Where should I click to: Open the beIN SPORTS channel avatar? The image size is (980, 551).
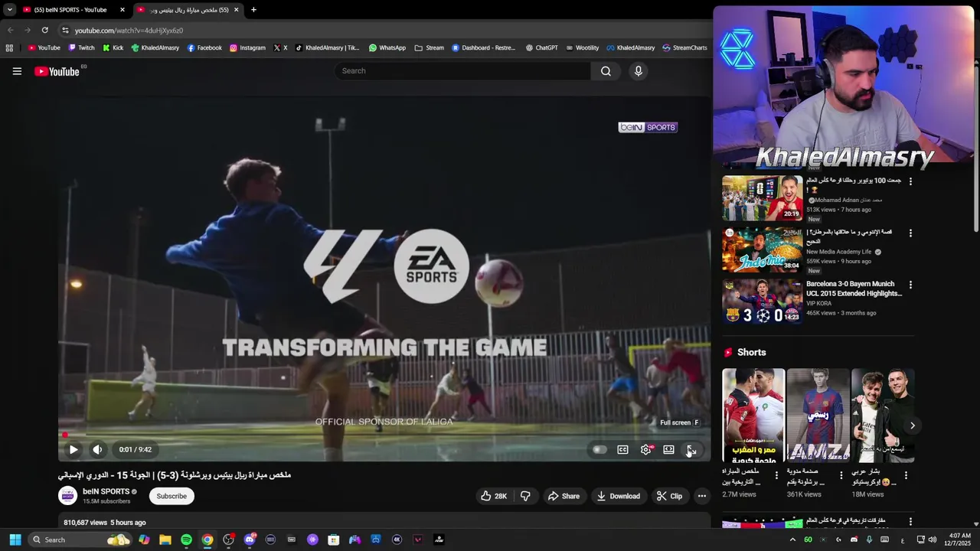point(68,496)
